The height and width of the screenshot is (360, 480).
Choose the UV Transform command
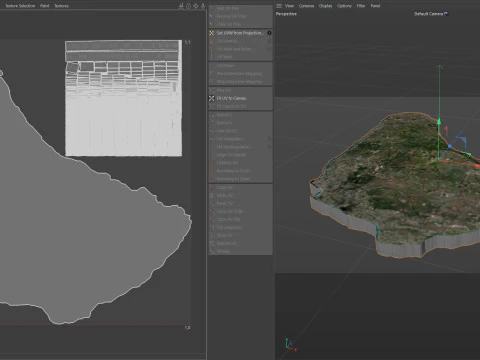(240, 139)
